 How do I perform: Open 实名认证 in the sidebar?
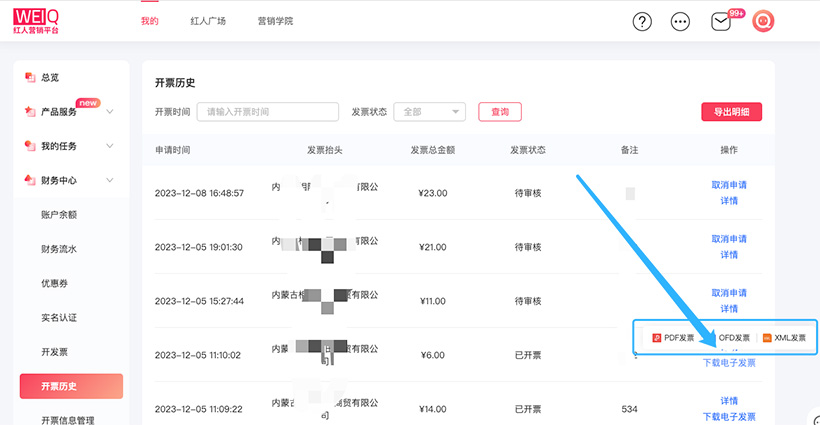pyautogui.click(x=59, y=317)
